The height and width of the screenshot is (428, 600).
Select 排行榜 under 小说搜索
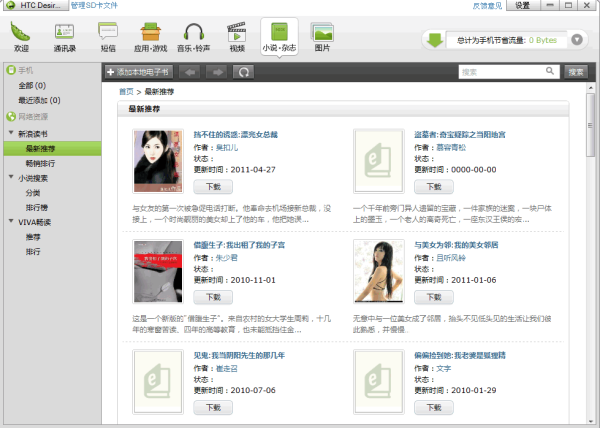pos(37,207)
